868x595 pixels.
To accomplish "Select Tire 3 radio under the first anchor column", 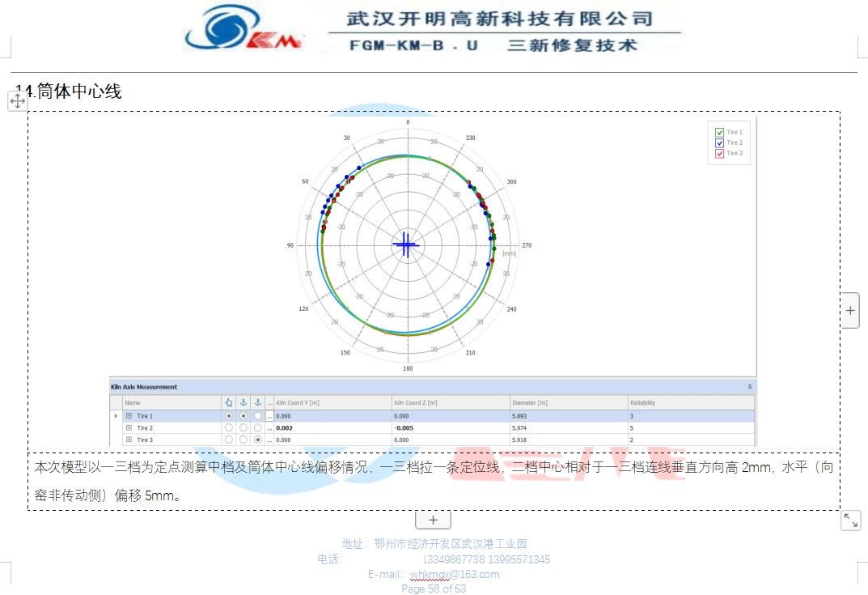I will click(243, 440).
